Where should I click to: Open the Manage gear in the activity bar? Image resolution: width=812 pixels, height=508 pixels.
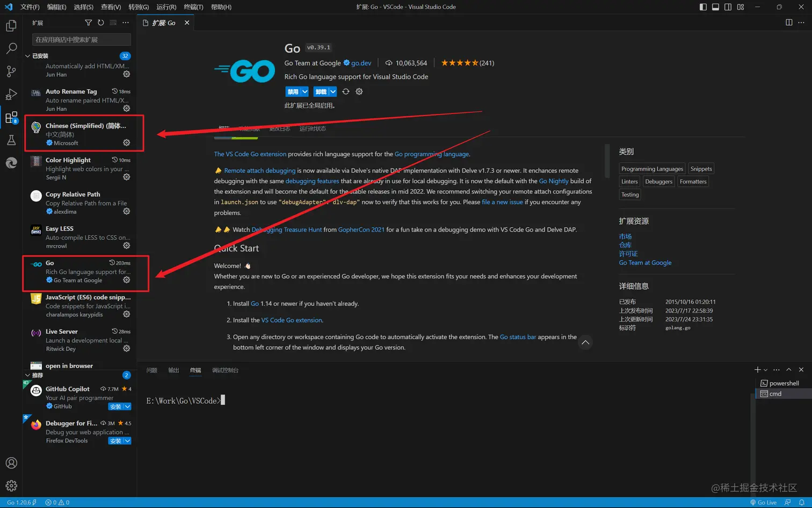[11, 486]
